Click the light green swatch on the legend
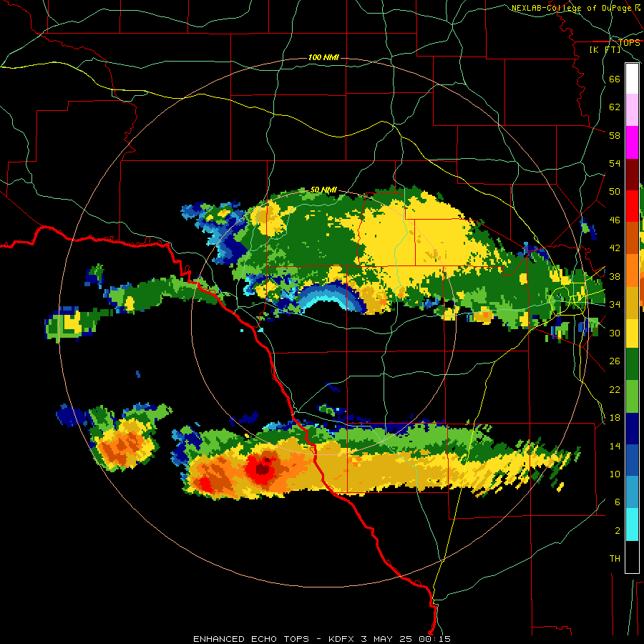The width and height of the screenshot is (644, 644). click(632, 396)
